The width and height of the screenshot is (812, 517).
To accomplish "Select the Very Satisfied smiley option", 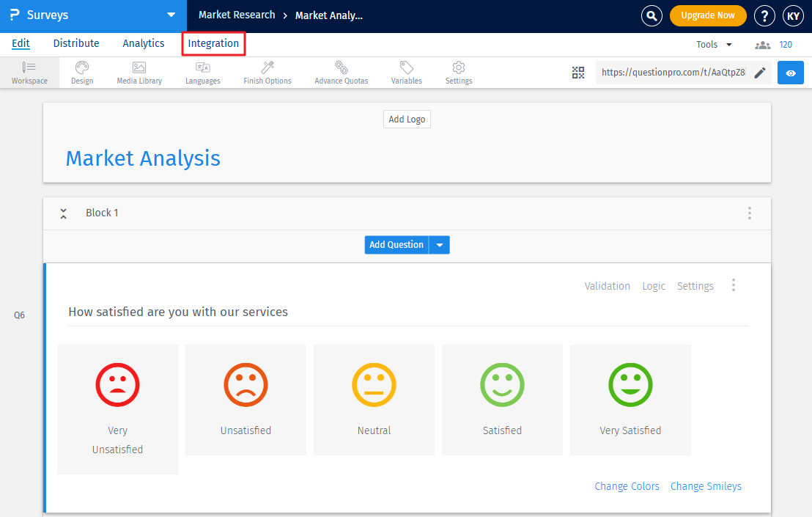I will pyautogui.click(x=630, y=400).
